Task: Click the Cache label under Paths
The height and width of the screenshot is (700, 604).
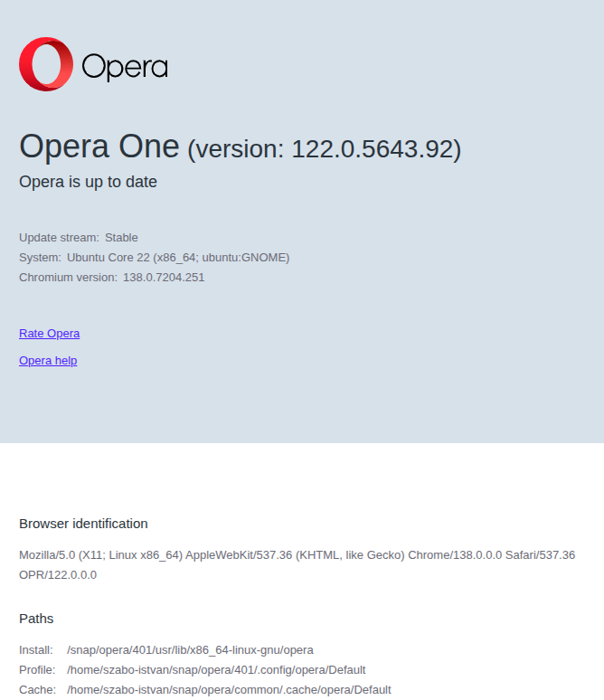Action: [37, 690]
